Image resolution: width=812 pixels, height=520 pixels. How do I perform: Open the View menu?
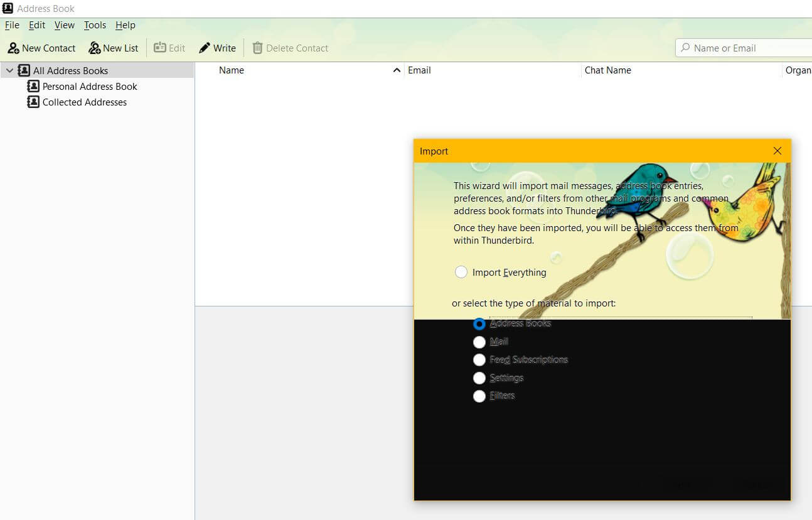pyautogui.click(x=64, y=25)
